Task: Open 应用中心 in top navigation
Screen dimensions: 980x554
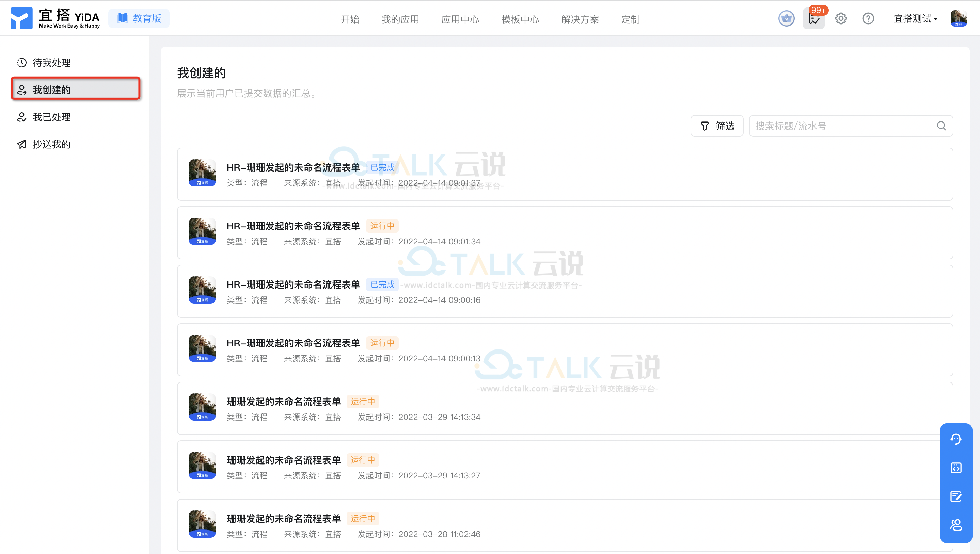Action: (x=460, y=19)
